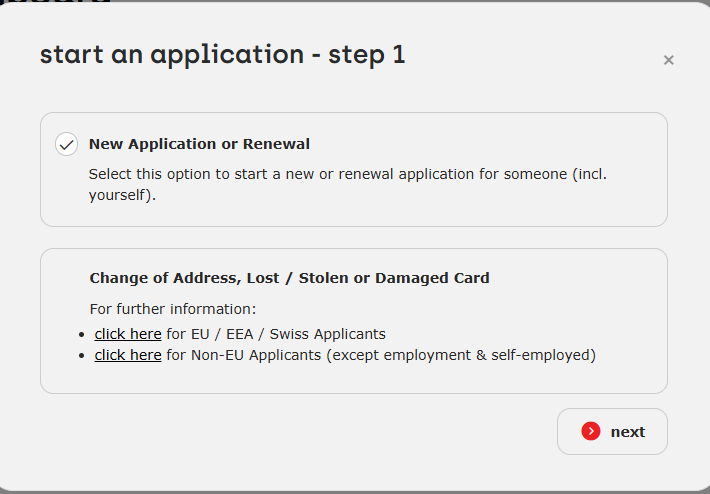Toggle the checkmark circle beside New Application
The width and height of the screenshot is (710, 494).
click(x=66, y=144)
